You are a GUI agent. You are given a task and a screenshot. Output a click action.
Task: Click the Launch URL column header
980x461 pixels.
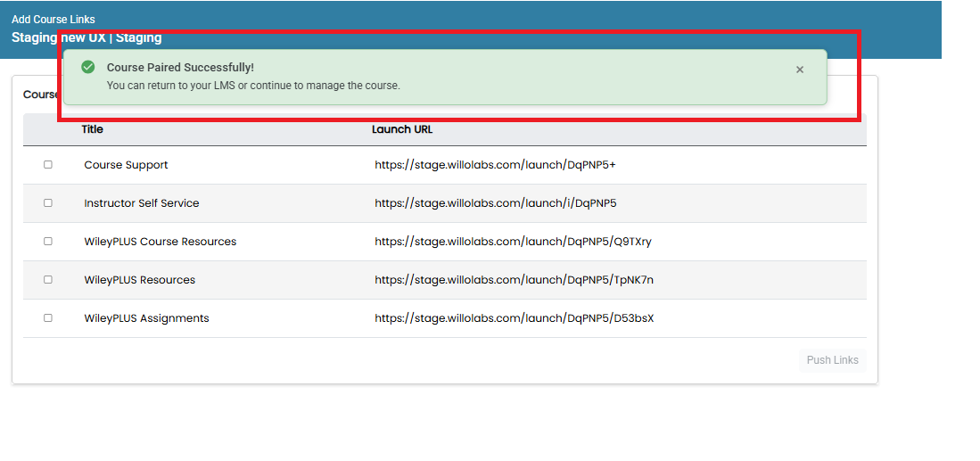(402, 130)
